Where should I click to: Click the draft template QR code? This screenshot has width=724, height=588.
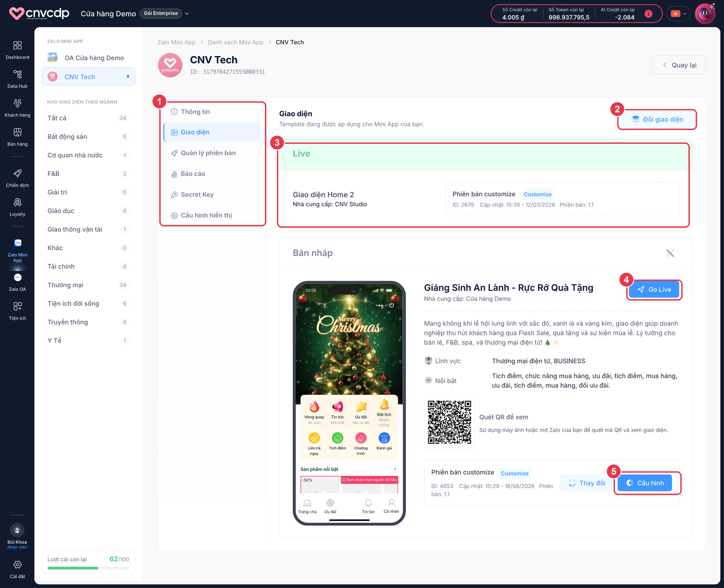pyautogui.click(x=449, y=422)
